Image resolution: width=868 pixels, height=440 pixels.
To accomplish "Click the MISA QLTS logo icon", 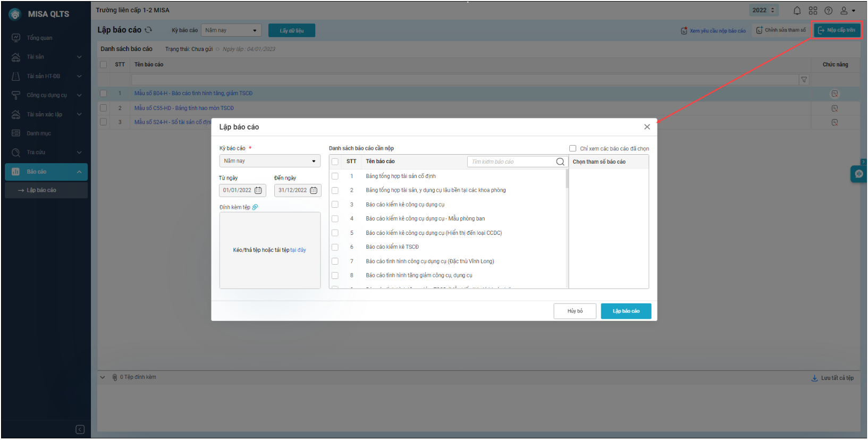I will 15,14.
